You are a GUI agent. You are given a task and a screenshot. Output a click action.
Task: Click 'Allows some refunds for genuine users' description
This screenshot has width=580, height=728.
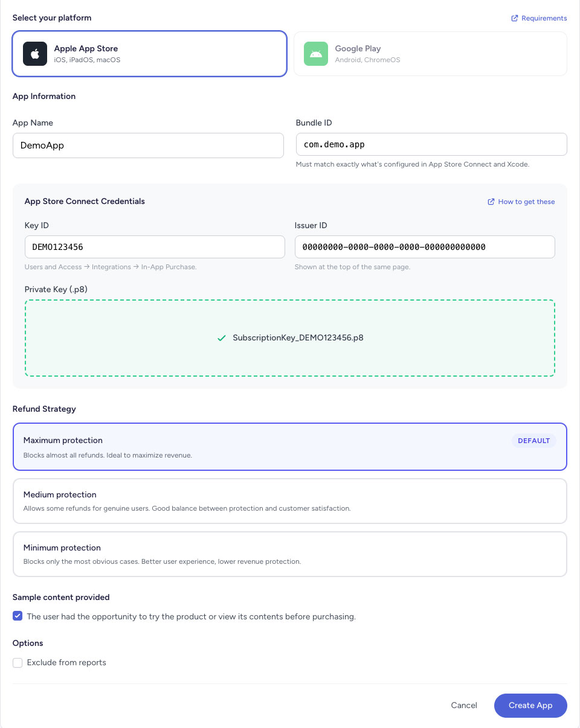(187, 508)
